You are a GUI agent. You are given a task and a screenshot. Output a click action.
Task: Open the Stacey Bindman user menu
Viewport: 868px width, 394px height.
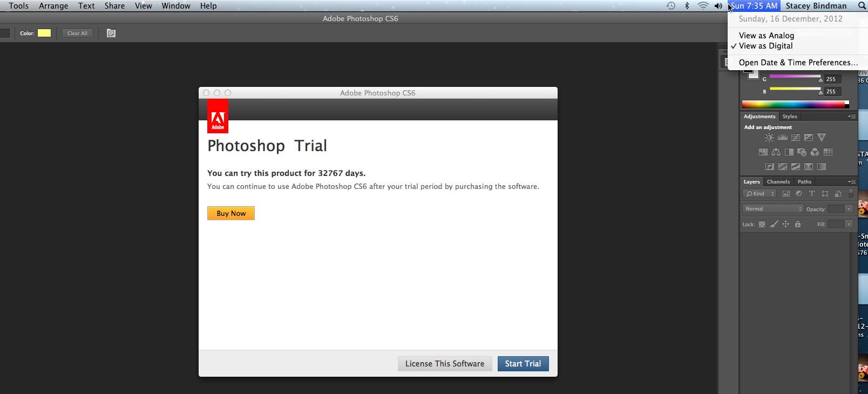pos(816,6)
